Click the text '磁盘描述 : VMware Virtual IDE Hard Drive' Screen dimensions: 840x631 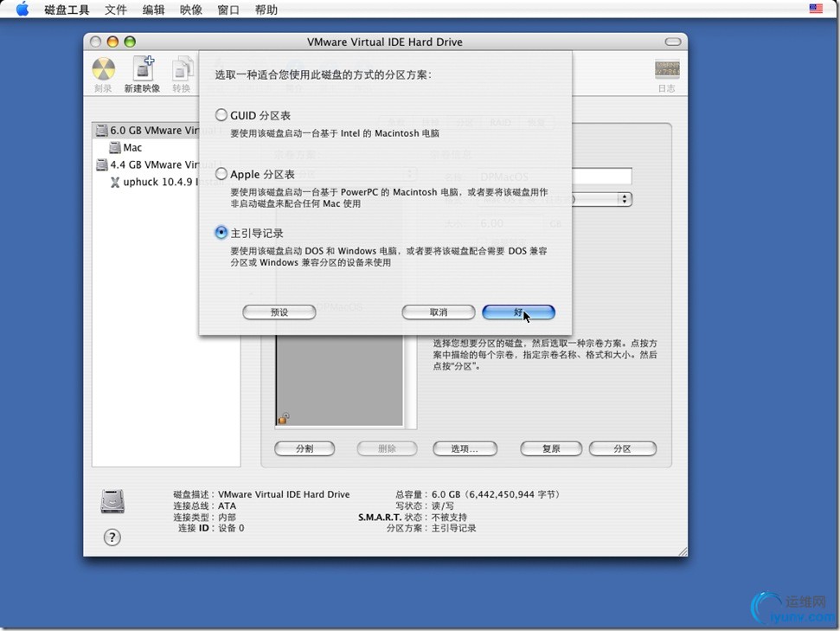click(261, 494)
